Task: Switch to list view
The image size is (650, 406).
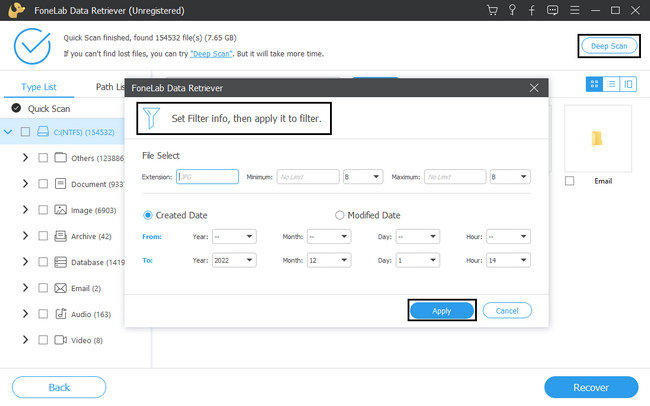Action: [x=611, y=84]
